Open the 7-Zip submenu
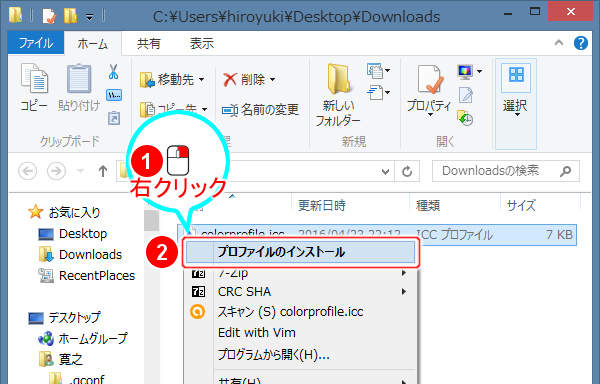 click(300, 273)
